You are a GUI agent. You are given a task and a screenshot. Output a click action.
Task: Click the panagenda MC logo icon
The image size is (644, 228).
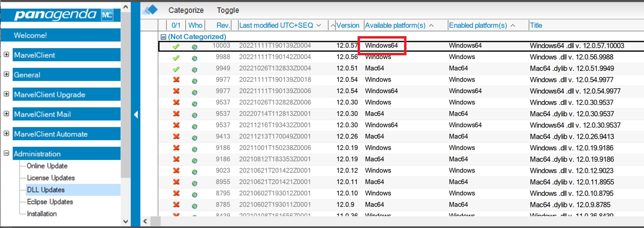point(107,15)
